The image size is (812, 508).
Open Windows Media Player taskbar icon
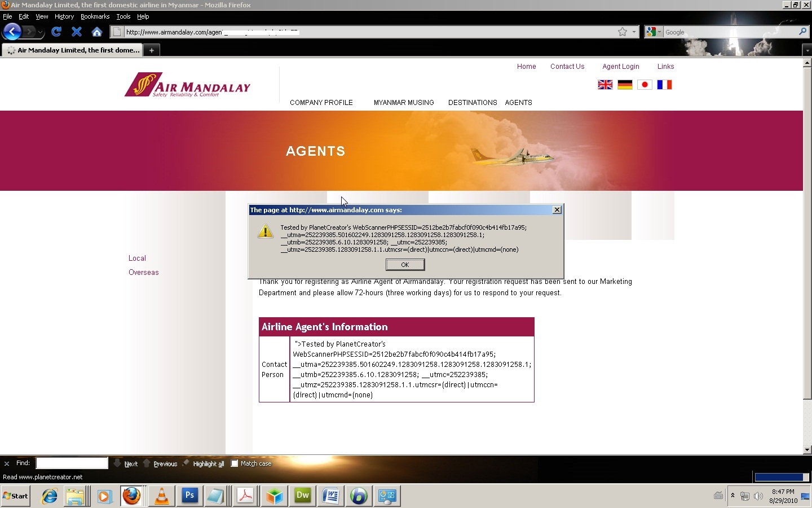coord(104,496)
